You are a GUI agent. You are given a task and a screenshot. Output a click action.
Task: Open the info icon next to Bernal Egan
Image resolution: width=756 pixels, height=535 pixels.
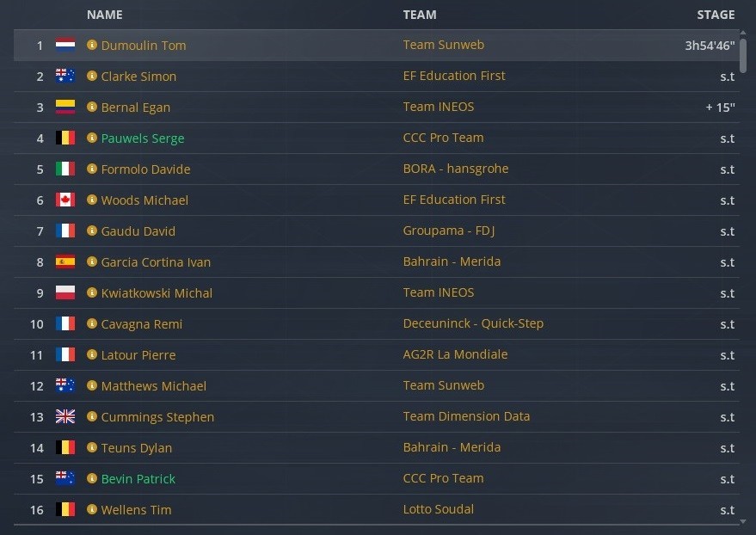click(x=92, y=107)
